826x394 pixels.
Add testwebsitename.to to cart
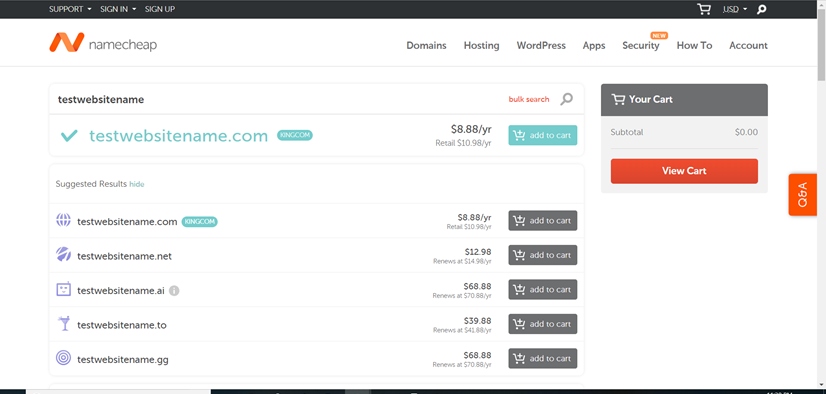(x=543, y=324)
